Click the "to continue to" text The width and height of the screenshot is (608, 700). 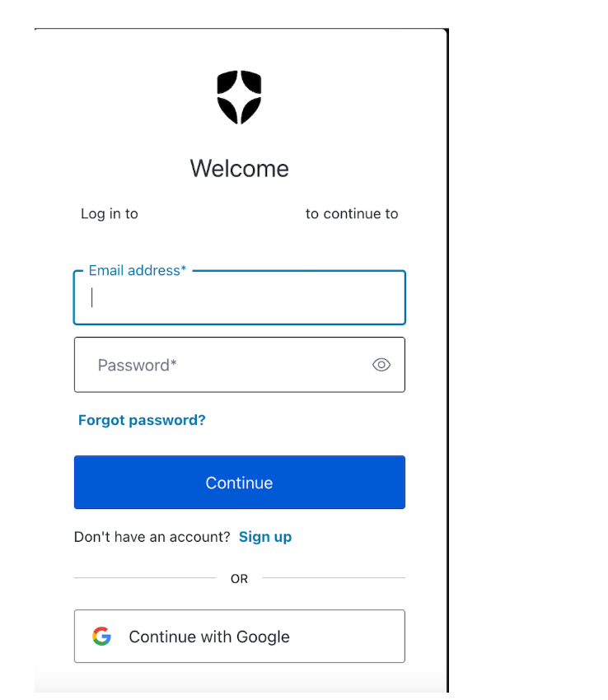coord(352,214)
